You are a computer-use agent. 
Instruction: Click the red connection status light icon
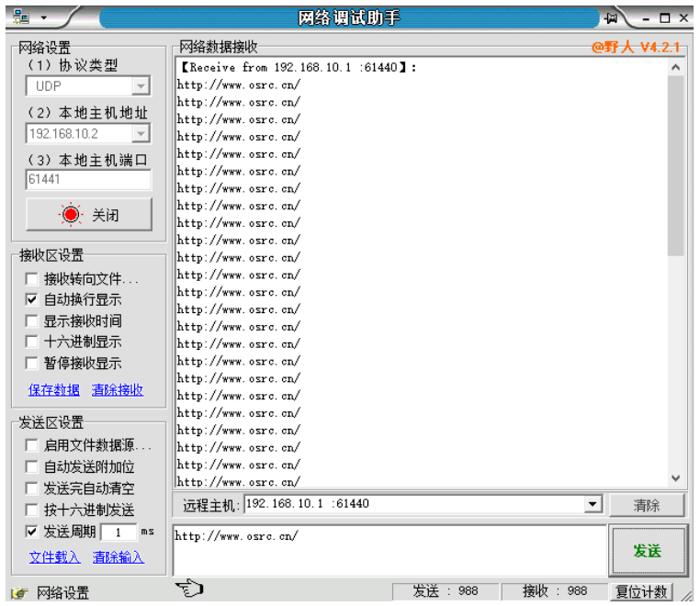[71, 215]
